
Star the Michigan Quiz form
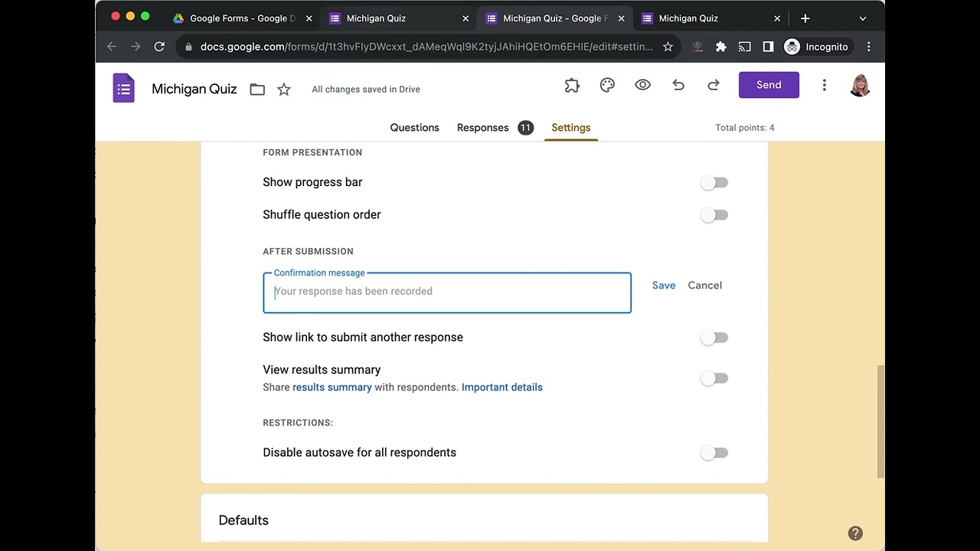(x=284, y=90)
